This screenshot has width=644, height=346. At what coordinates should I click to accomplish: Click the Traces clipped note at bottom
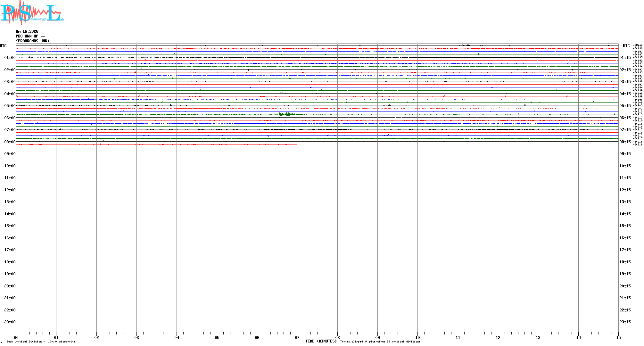coord(380,342)
